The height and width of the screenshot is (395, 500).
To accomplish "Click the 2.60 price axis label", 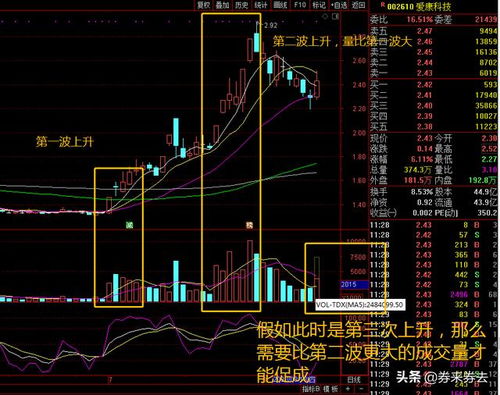I will (359, 61).
